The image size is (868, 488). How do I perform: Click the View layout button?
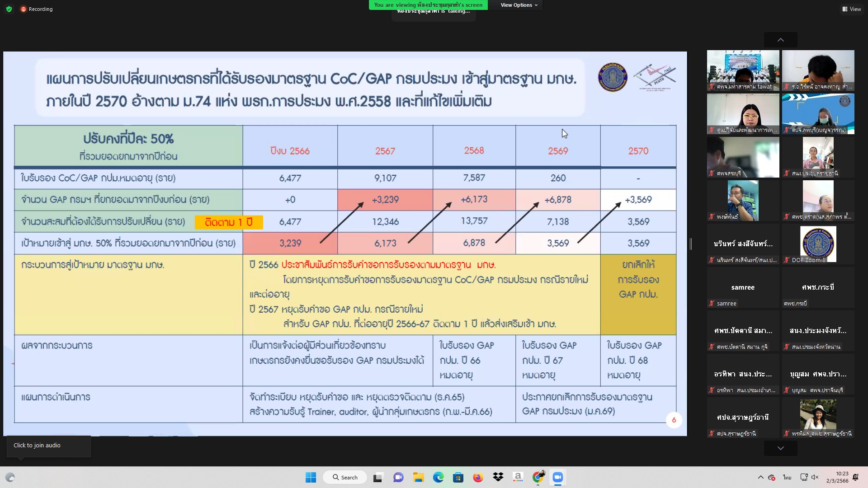coord(851,9)
